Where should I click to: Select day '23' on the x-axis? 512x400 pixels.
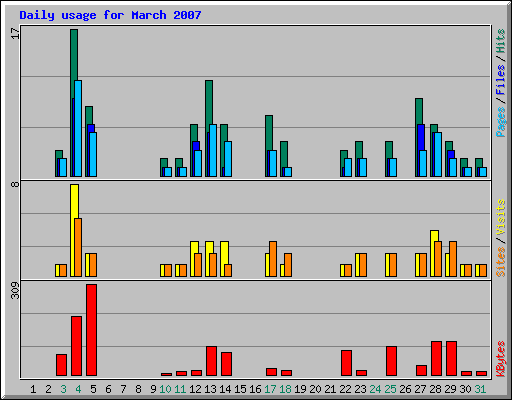pos(360,389)
